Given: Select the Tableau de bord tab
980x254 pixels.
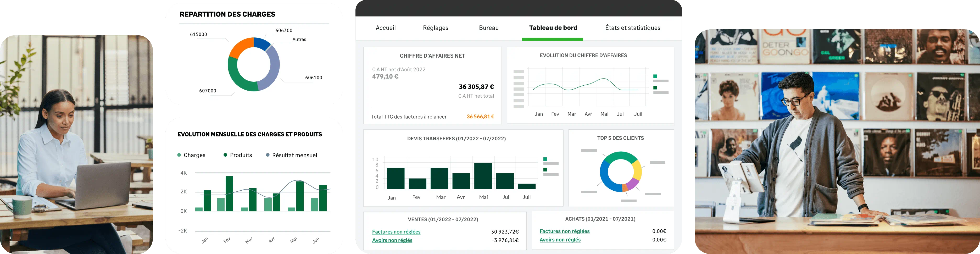Looking at the screenshot, I should coord(553,28).
